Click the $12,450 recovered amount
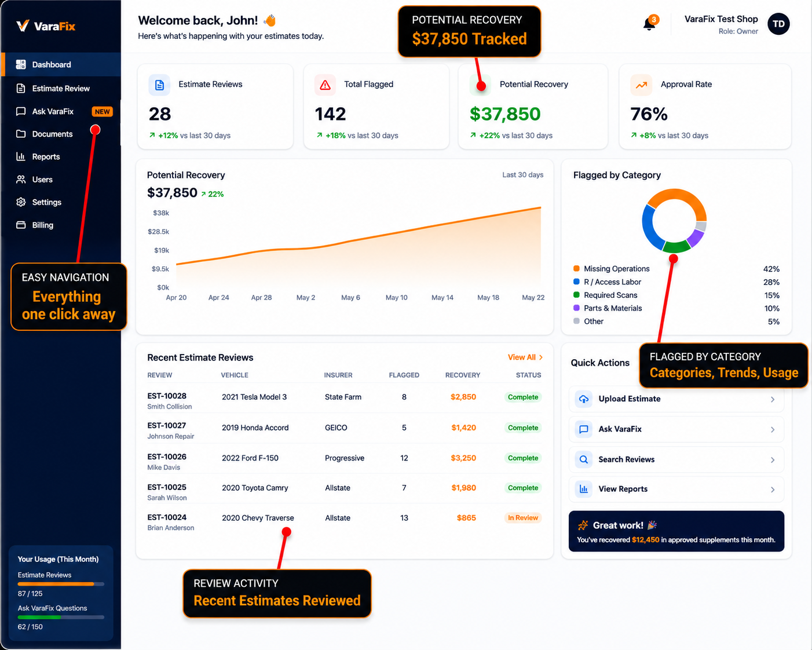 click(x=645, y=540)
